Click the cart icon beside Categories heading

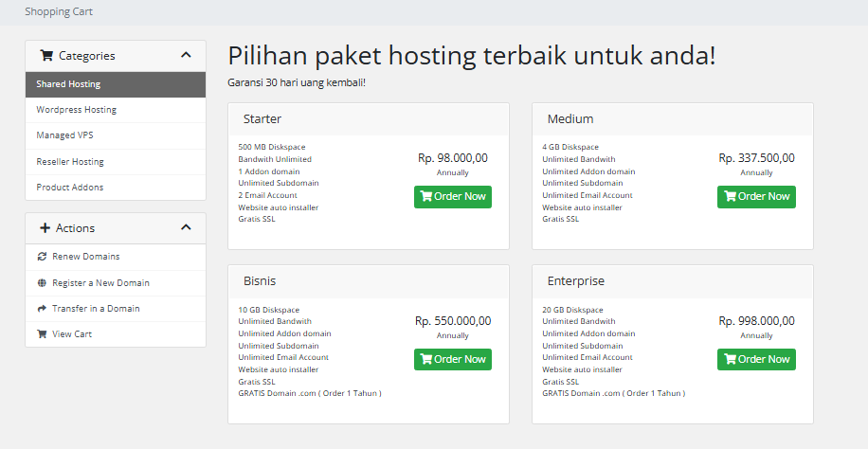pyautogui.click(x=46, y=56)
